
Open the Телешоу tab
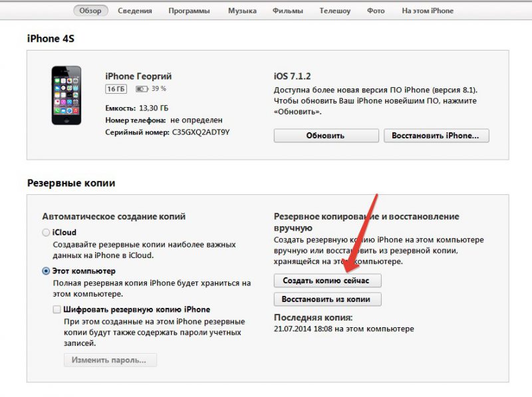coord(335,11)
